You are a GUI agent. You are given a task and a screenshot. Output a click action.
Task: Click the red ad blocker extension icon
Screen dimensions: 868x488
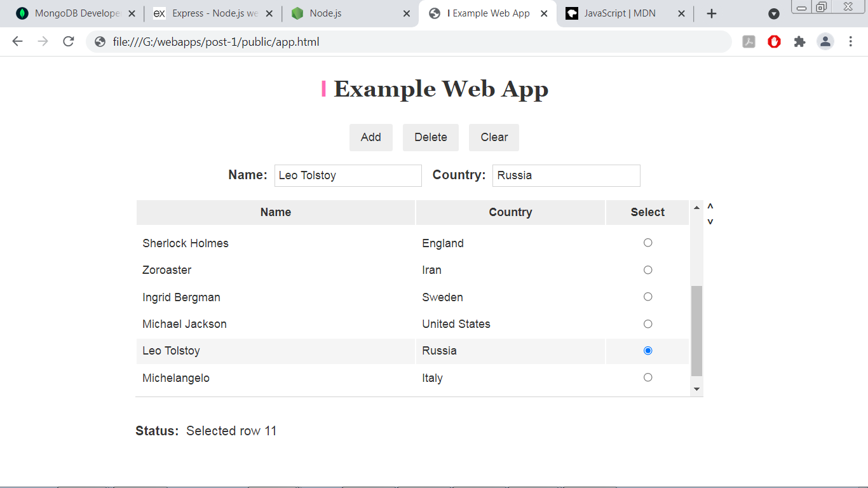[774, 42]
